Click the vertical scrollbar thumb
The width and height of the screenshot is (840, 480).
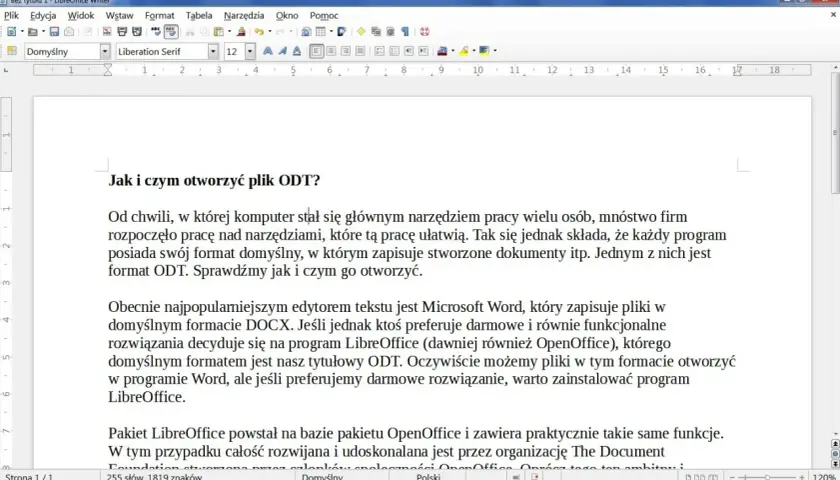coord(835,132)
